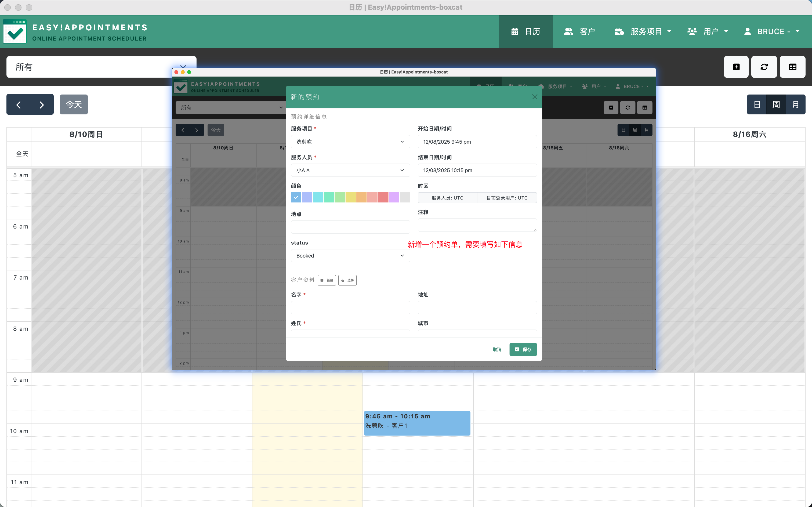The height and width of the screenshot is (507, 812).
Task: Open BRUCE account menu in main navigation
Action: [772, 31]
